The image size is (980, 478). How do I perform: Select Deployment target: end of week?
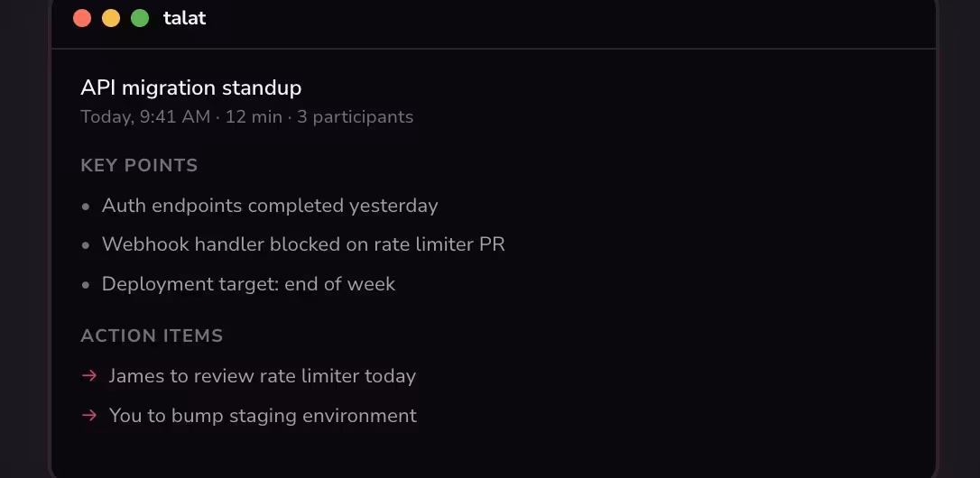click(x=249, y=284)
